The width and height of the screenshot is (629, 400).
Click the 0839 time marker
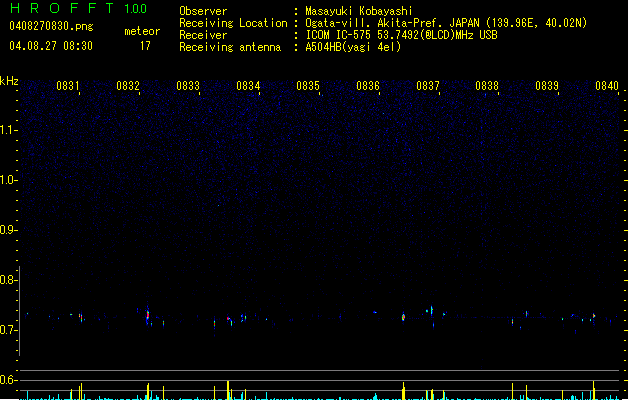point(547,86)
